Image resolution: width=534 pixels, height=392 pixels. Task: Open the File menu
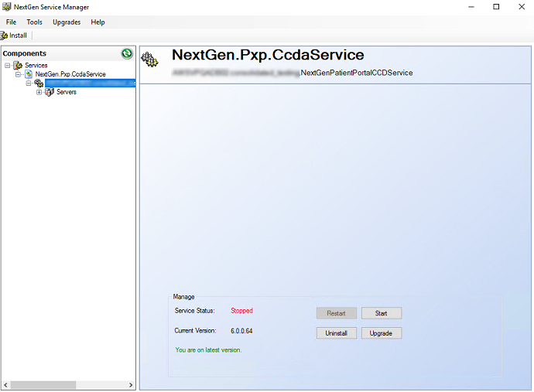point(11,22)
